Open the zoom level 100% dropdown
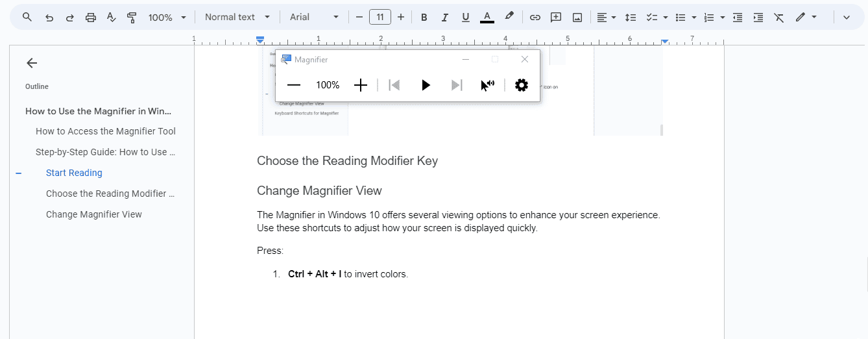Image resolution: width=868 pixels, height=339 pixels. (x=167, y=18)
